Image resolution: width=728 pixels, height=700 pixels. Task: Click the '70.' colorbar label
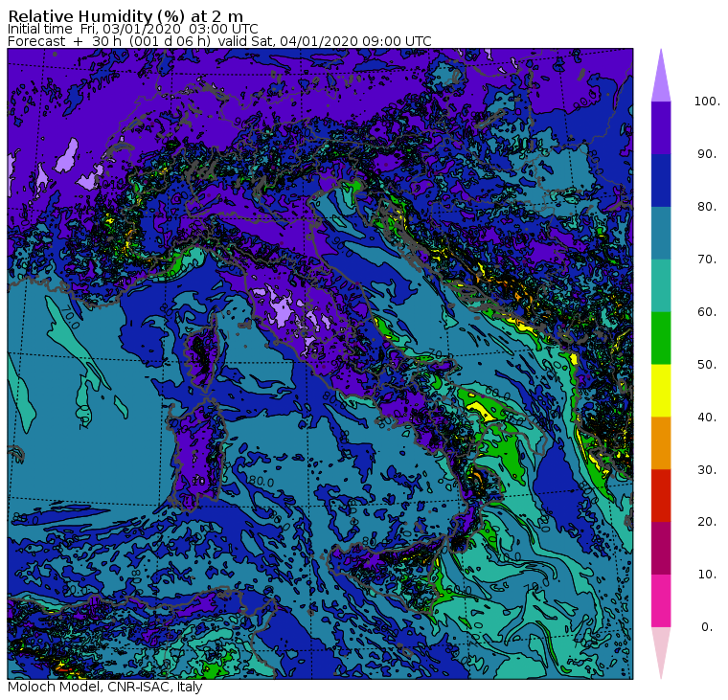coord(707,259)
